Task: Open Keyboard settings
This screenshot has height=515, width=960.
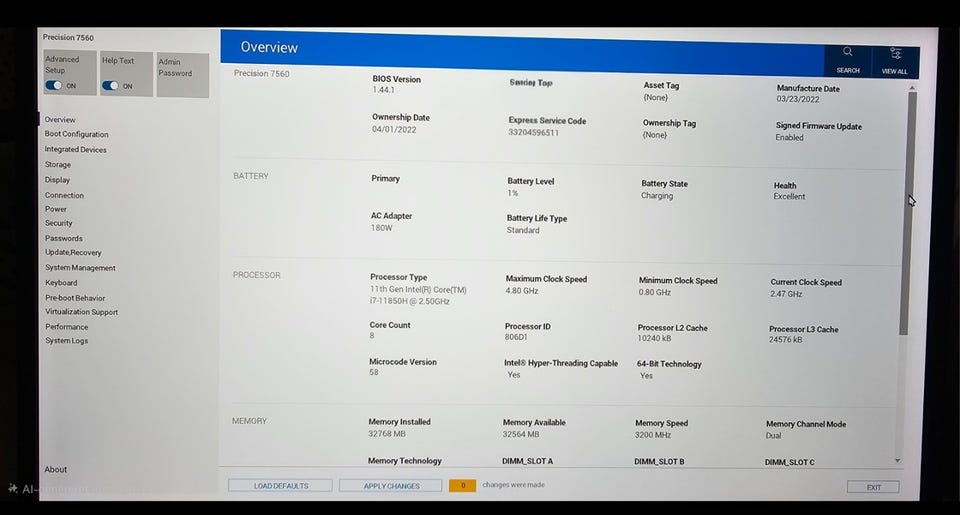Action: point(61,283)
